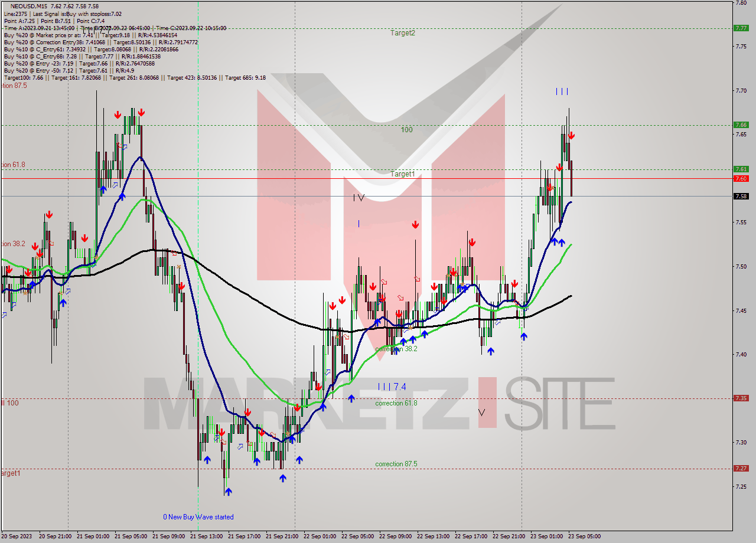Select the '21 Sep 01:00' time label
This screenshot has width=756, height=543.
[92, 537]
